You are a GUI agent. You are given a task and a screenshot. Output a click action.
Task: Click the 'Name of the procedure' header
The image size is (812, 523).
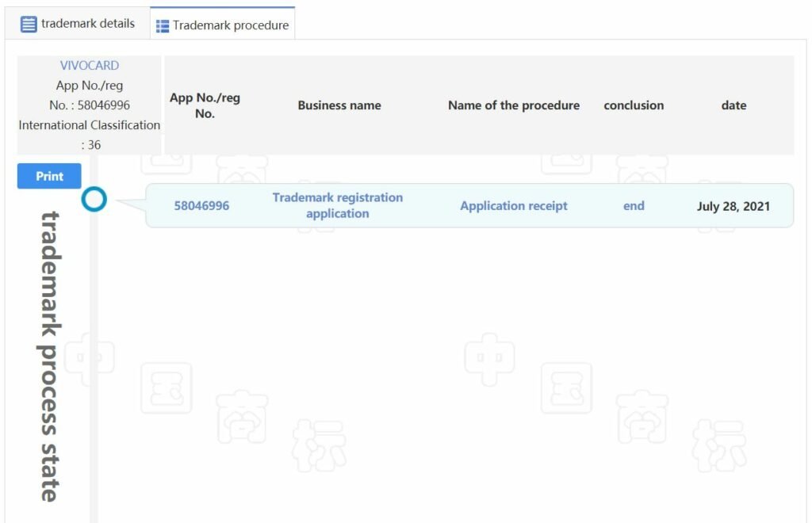click(x=514, y=105)
